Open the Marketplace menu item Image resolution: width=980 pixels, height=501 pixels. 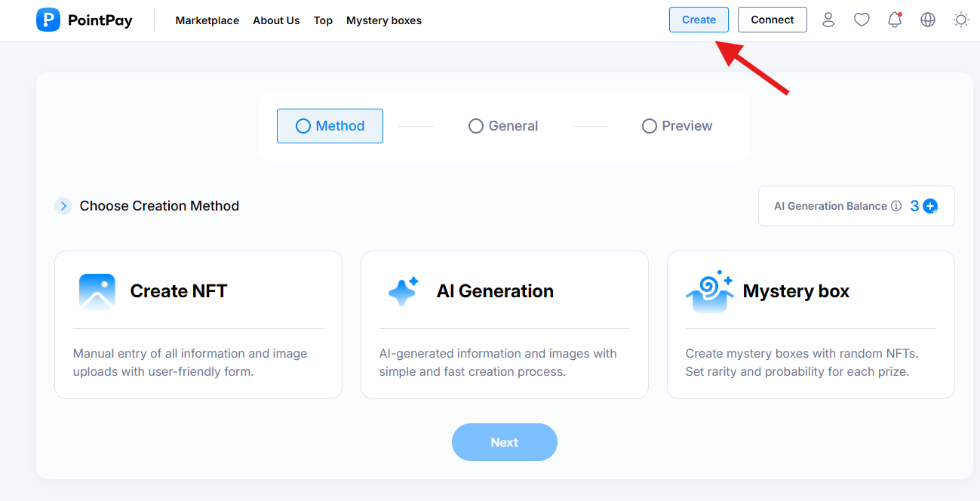[x=207, y=20]
